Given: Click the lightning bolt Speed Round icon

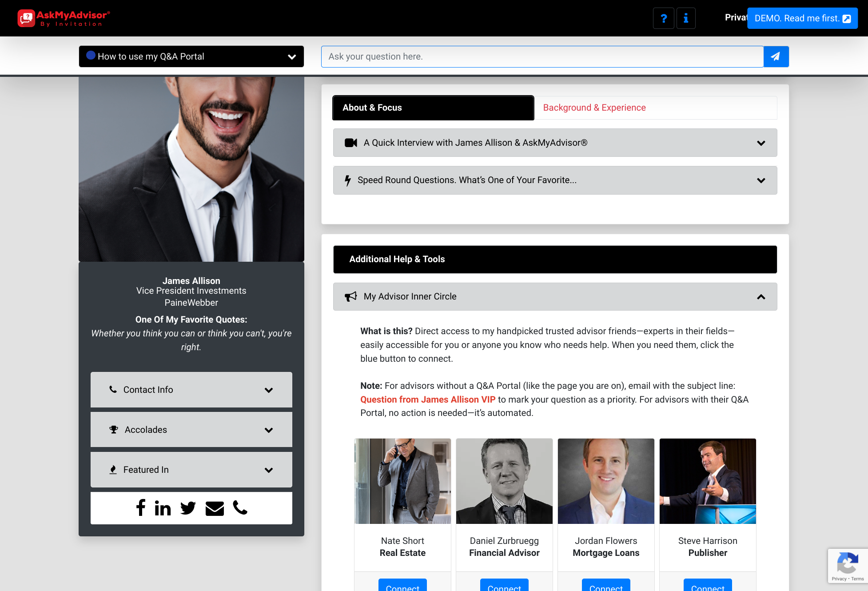Looking at the screenshot, I should pos(348,180).
